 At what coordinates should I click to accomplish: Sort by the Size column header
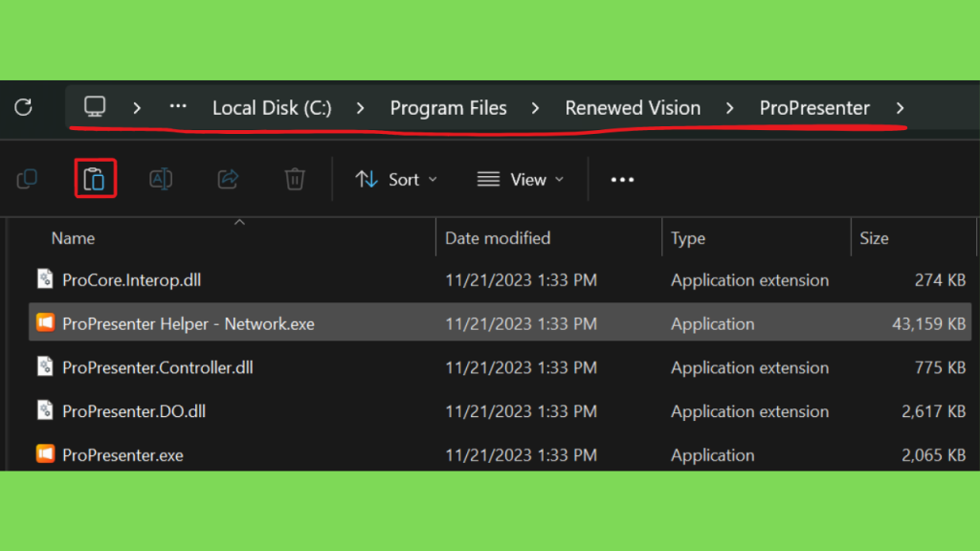click(x=874, y=238)
